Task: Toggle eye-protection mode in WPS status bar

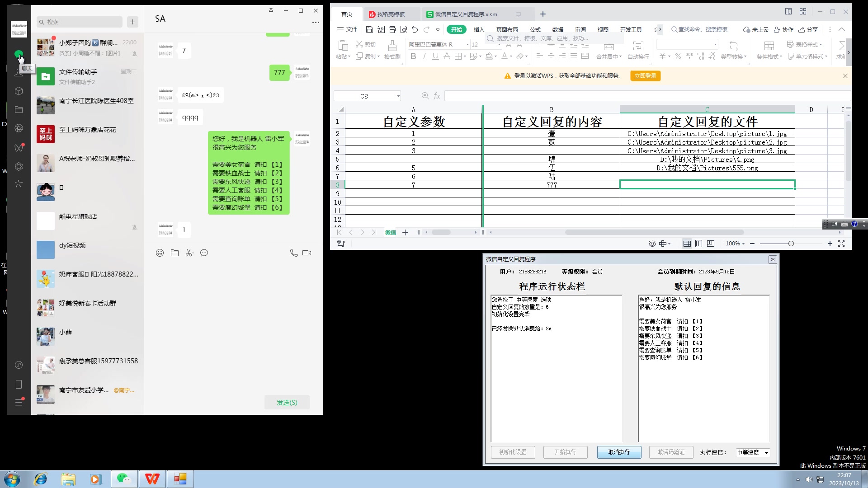Action: point(652,244)
